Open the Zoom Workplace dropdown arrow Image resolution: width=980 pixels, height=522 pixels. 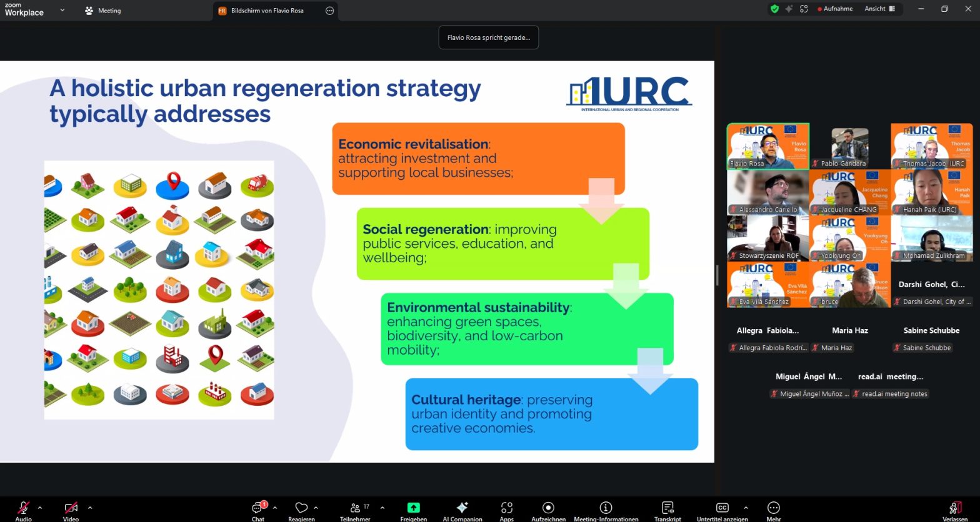62,10
